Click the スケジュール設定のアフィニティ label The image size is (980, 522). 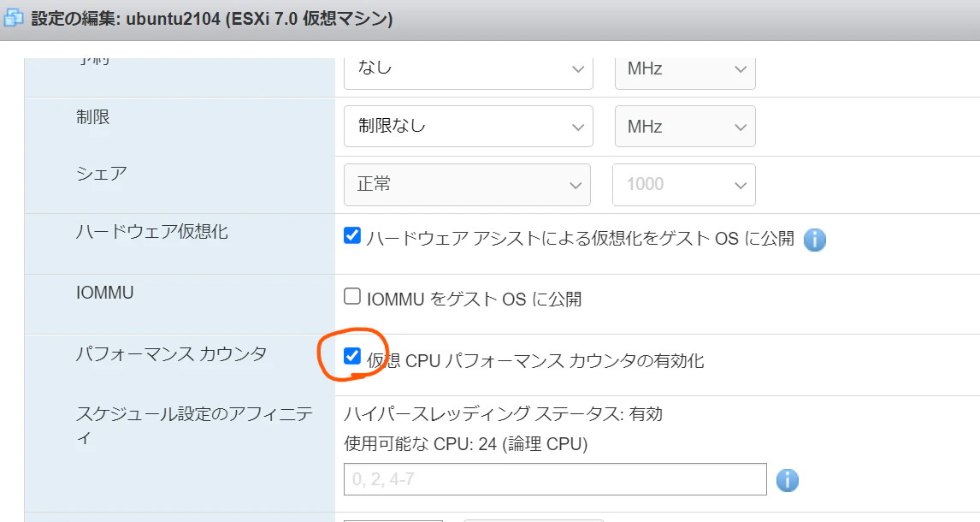[x=194, y=425]
